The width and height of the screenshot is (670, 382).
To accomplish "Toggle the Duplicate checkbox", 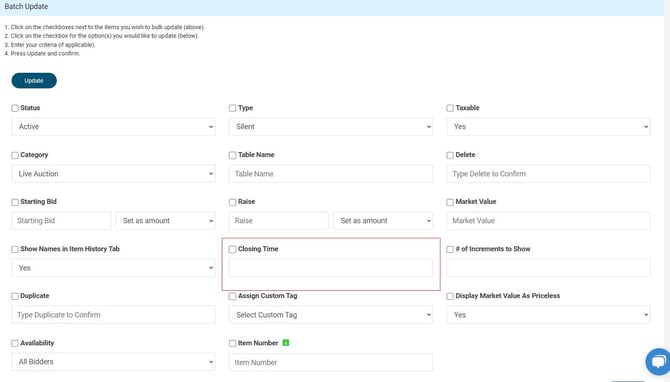I will click(x=15, y=296).
